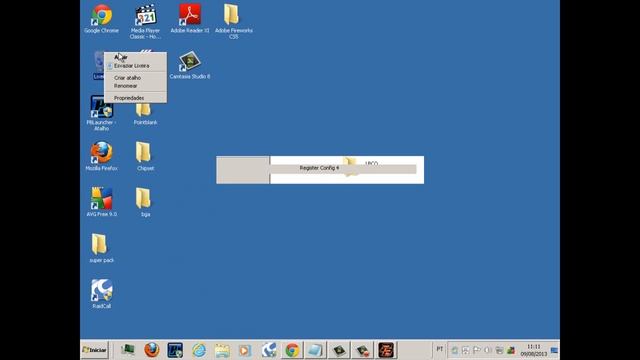Click the red-and-black icon at taskbar end
Viewport: 640px width, 360px height.
[386, 350]
